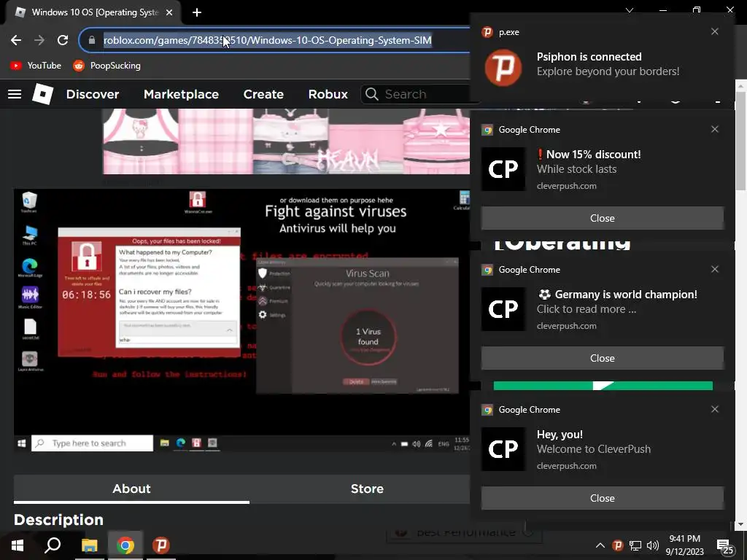The image size is (747, 560).
Task: Show hidden system tray icons
Action: tap(600, 545)
